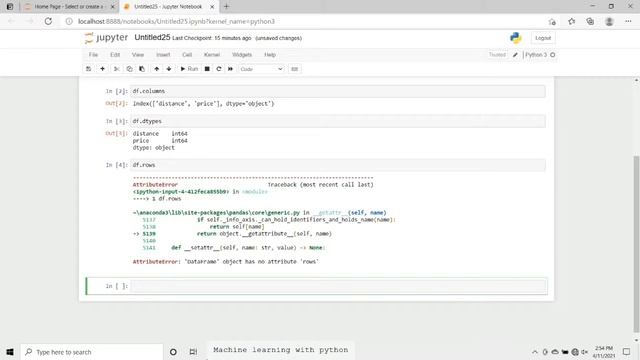The image size is (640, 360).
Task: Click the generic.py traceback path line
Action: 259,213
